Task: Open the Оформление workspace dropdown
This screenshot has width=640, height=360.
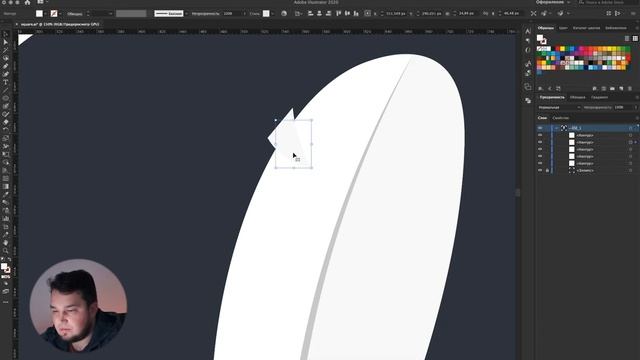Action: point(553,2)
